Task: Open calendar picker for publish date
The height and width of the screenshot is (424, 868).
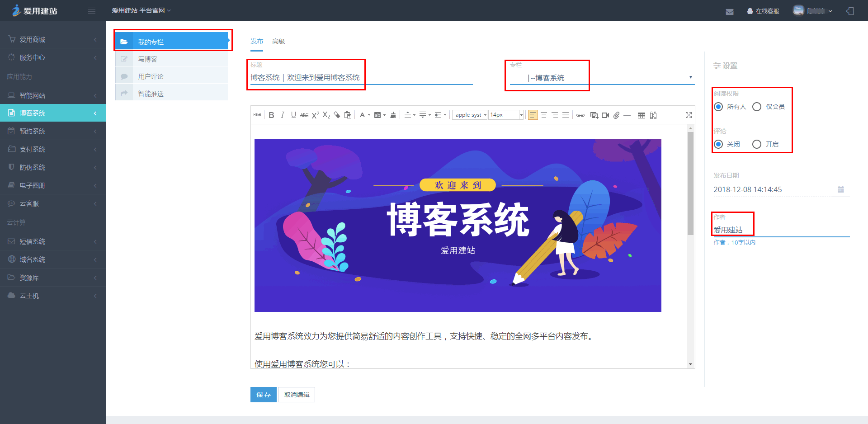Action: pos(841,189)
